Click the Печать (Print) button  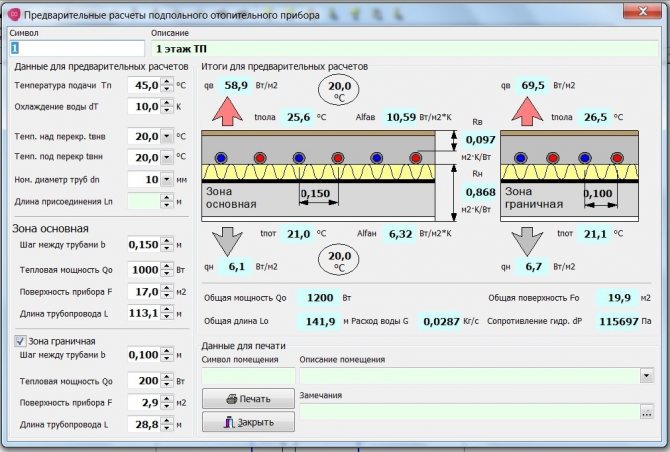pyautogui.click(x=248, y=399)
